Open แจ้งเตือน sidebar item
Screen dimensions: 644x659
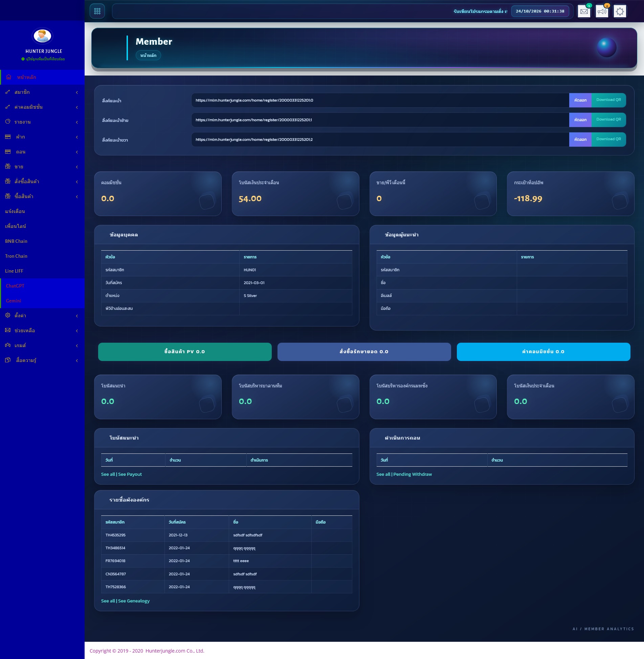point(42,211)
